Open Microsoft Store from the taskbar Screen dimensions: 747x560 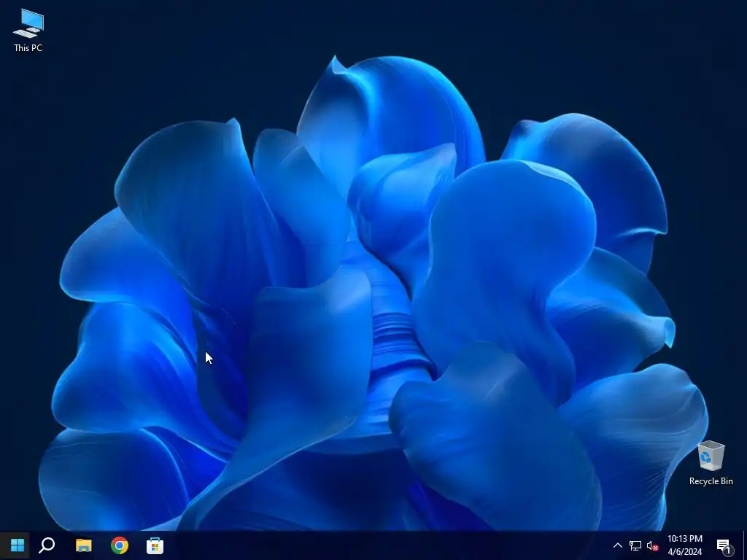155,545
